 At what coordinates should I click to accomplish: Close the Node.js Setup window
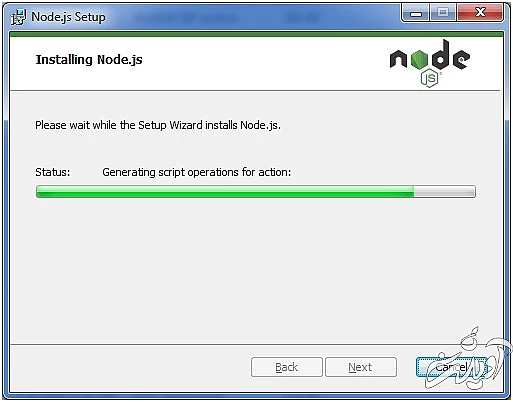click(480, 13)
